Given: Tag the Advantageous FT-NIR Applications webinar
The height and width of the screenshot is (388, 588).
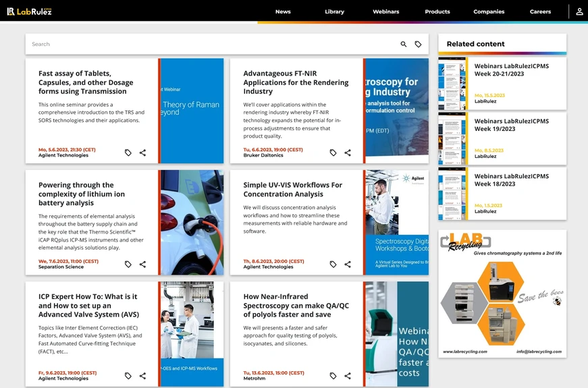Looking at the screenshot, I should [333, 153].
